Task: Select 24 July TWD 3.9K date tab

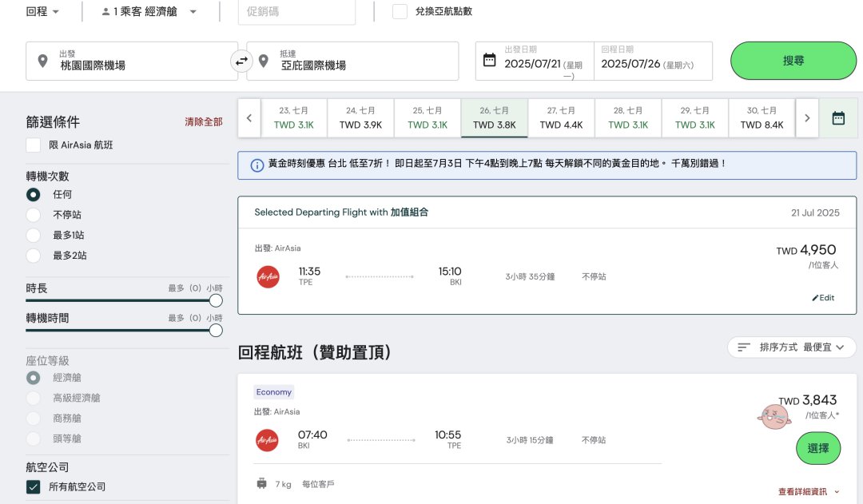Action: coord(360,117)
